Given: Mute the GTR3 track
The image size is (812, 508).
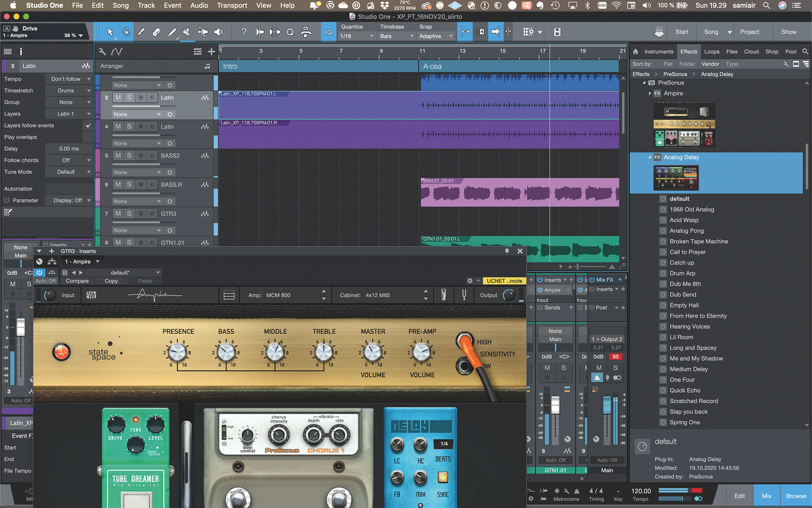Looking at the screenshot, I should click(118, 213).
